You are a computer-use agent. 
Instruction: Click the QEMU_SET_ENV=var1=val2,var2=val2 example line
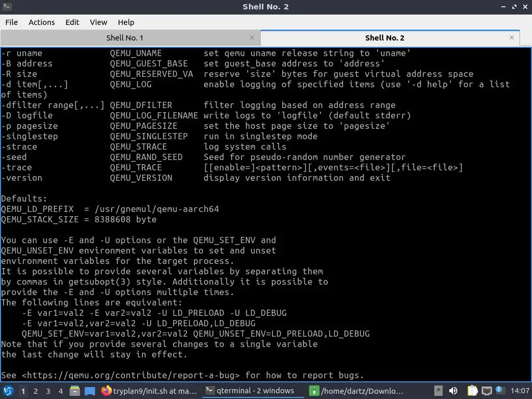[x=196, y=334]
